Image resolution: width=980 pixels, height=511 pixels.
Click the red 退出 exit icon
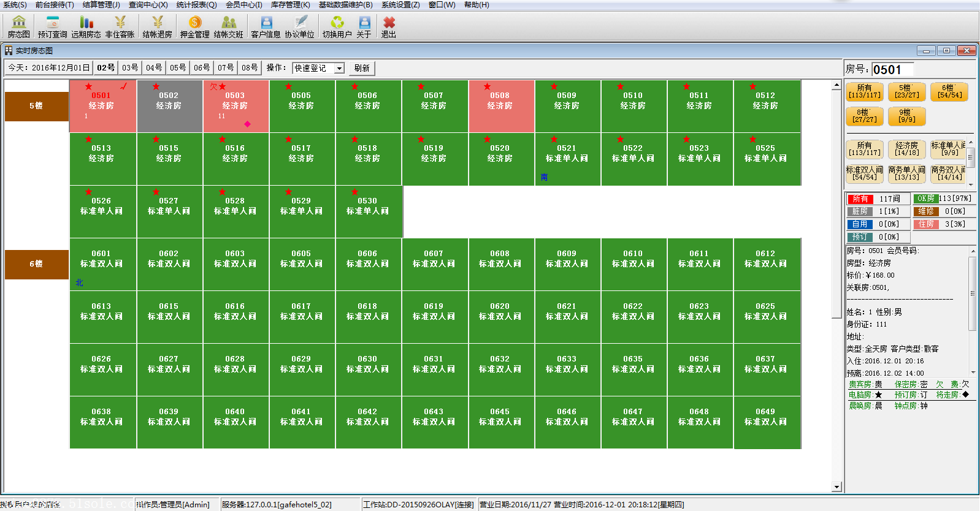[388, 27]
